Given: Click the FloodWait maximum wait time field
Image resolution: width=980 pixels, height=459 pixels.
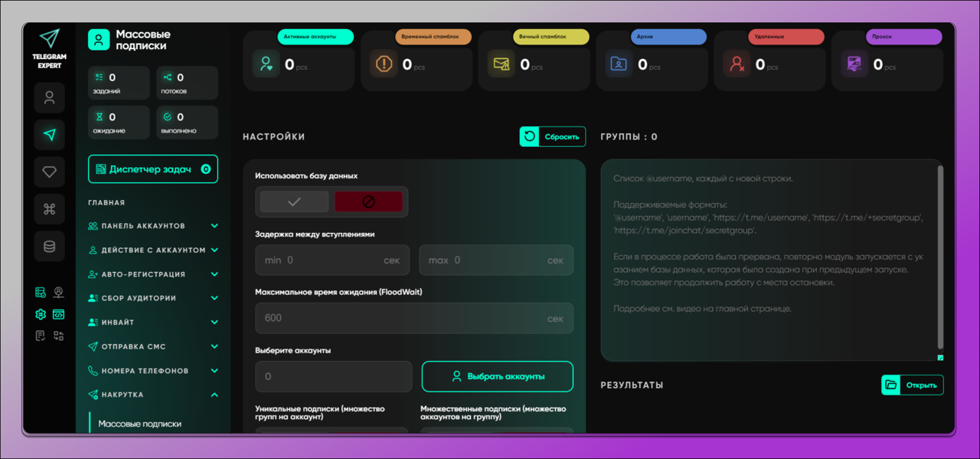Looking at the screenshot, I should pos(413,318).
